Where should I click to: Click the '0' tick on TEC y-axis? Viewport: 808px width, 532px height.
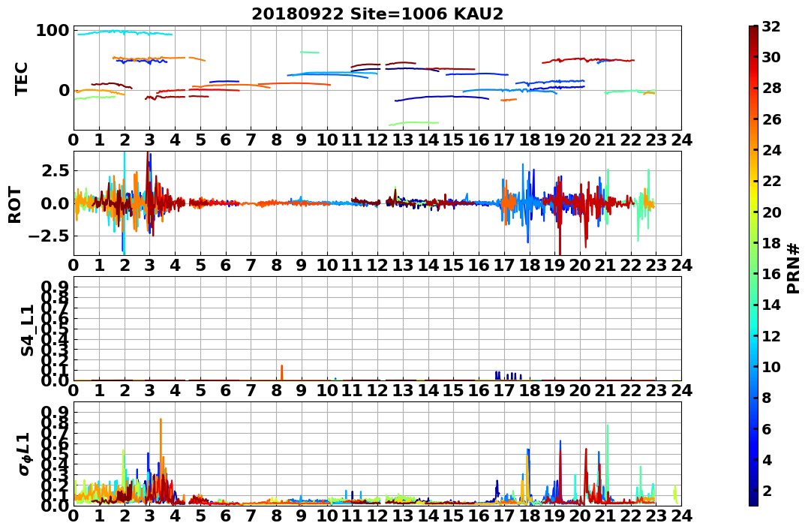click(64, 90)
